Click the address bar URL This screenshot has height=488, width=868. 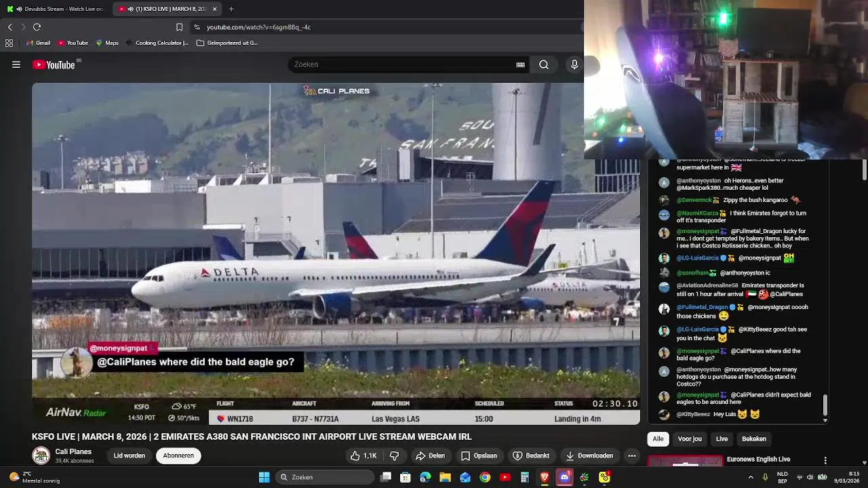click(258, 27)
